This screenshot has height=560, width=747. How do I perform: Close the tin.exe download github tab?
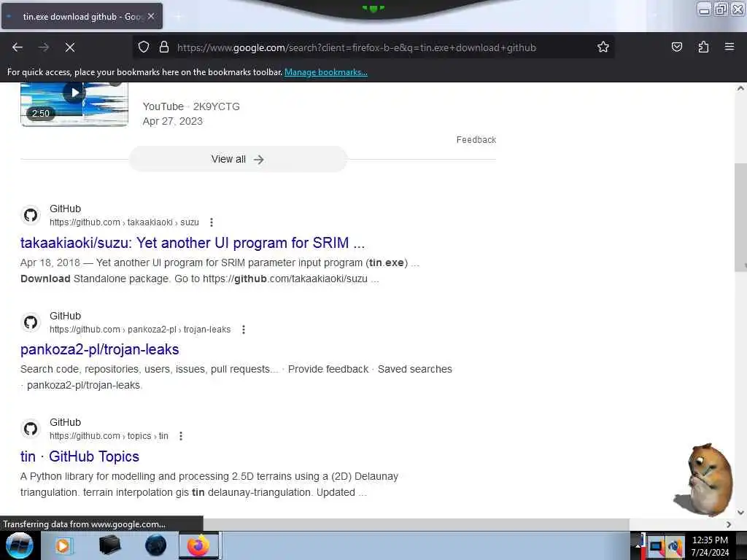pos(151,16)
